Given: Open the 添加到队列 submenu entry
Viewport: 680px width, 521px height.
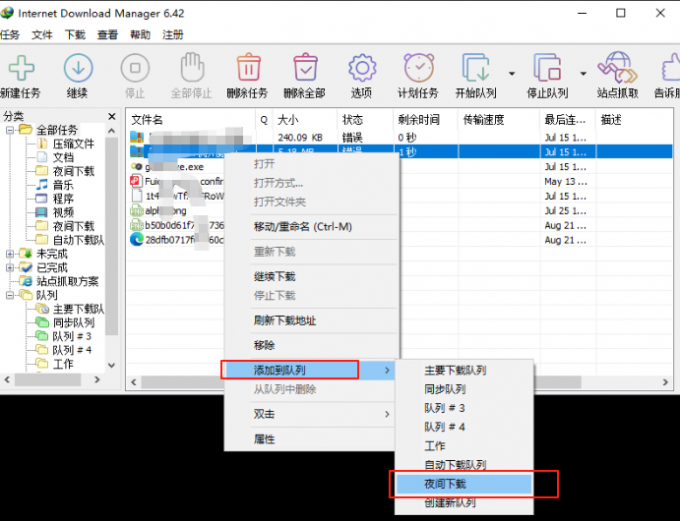Looking at the screenshot, I should coord(310,370).
